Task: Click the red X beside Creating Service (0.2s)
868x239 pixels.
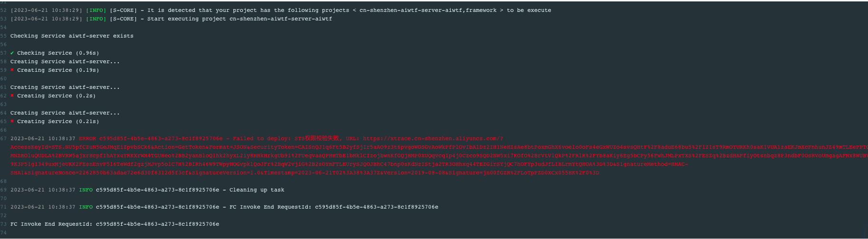Action: pyautogui.click(x=12, y=96)
